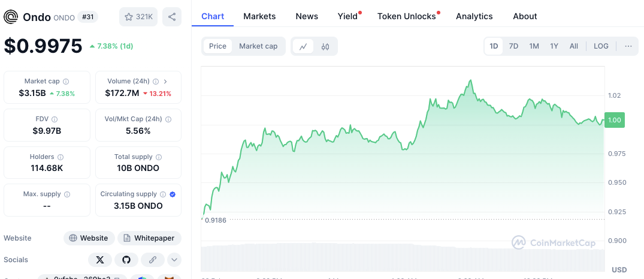Click the 7.38% (1d) change label
This screenshot has width=644, height=279.
(x=111, y=46)
